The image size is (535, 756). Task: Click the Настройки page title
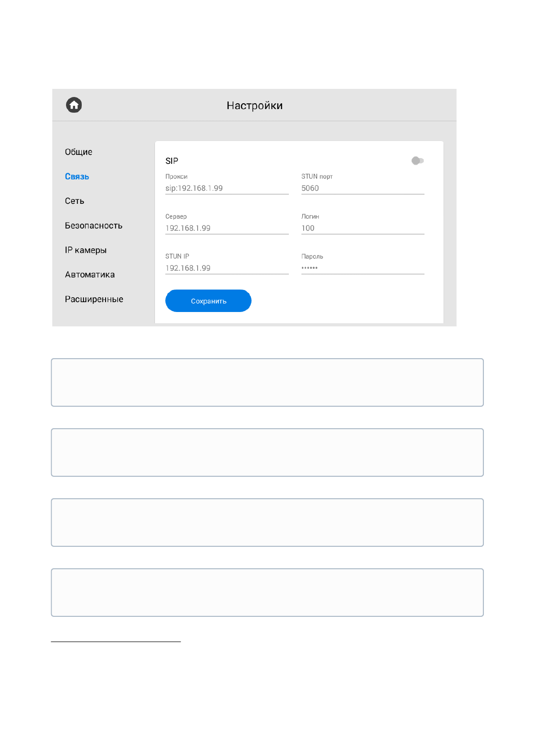click(254, 105)
